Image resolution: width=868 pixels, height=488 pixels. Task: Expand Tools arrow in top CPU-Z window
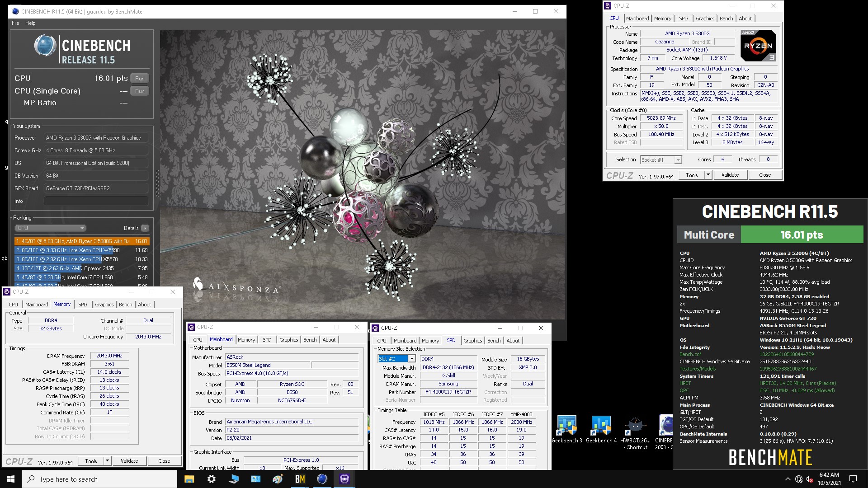[x=708, y=175]
